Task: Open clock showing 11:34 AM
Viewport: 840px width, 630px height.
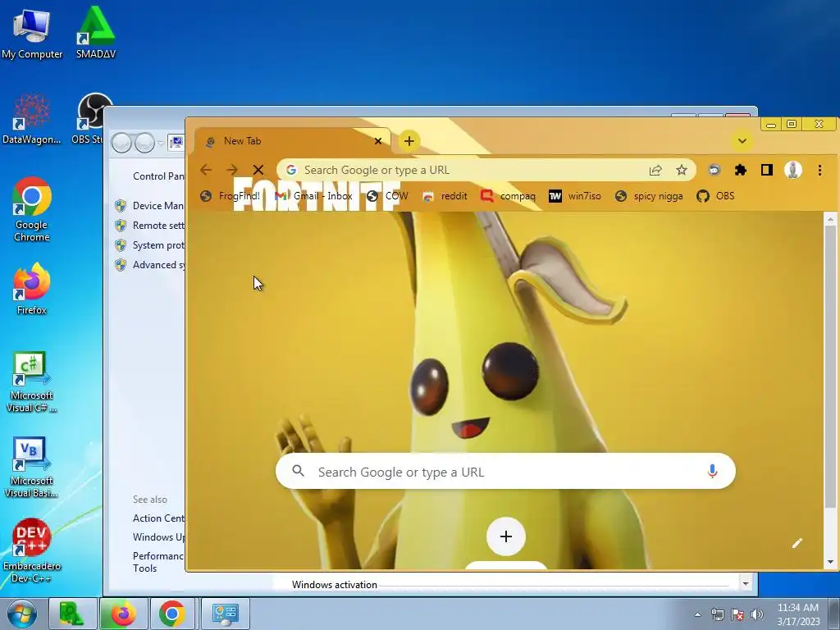Action: coord(798,614)
